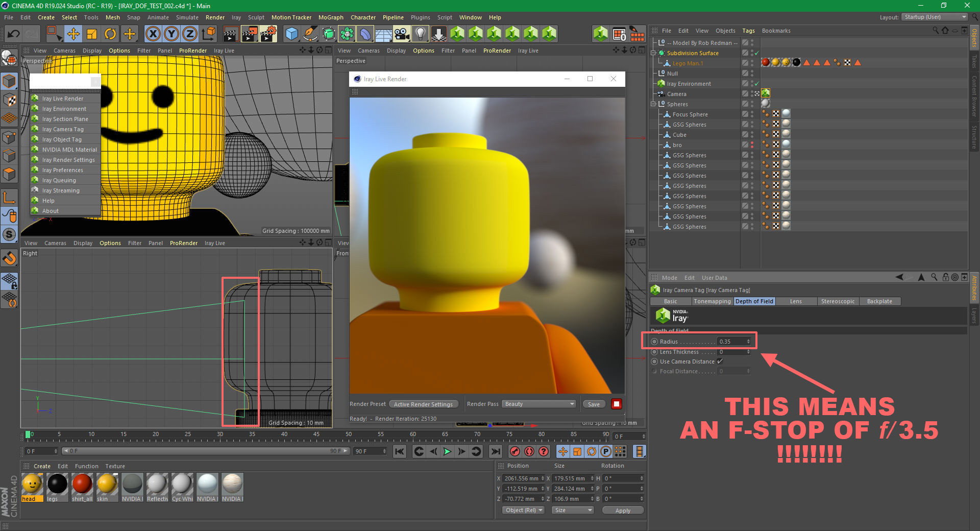Screen dimensions: 980x531
Task: Click the Floor grid icon in toolbar
Action: 383,34
